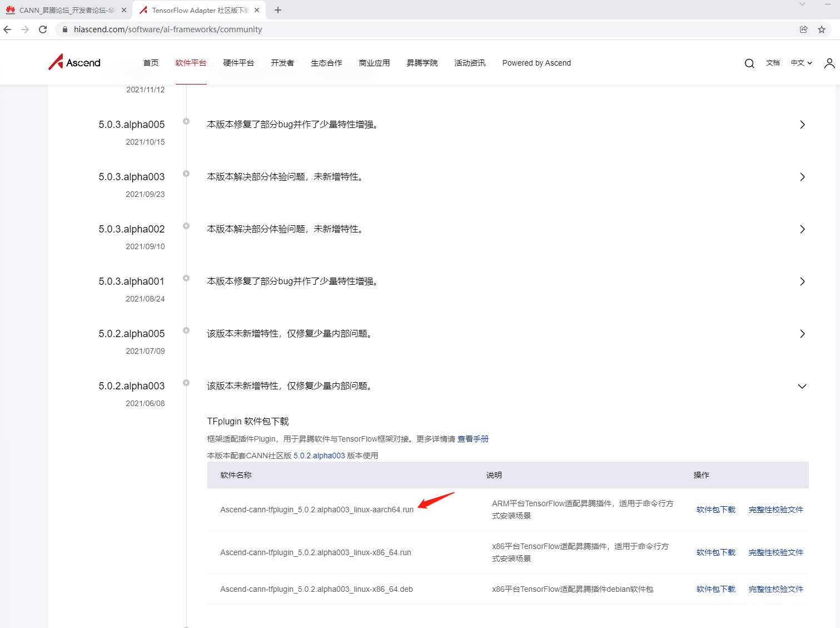Open the 商业应用 menu
Viewport: 840px width, 628px height.
374,63
